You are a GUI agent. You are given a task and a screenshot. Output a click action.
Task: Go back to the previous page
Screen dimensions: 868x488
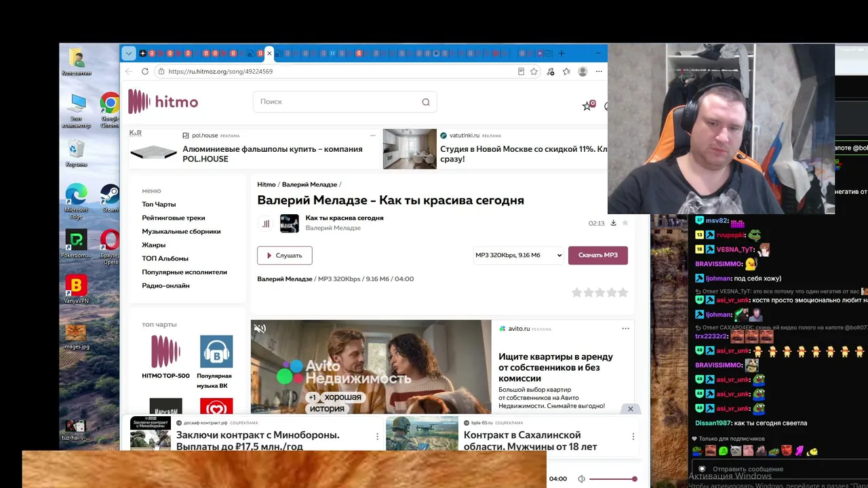click(129, 71)
